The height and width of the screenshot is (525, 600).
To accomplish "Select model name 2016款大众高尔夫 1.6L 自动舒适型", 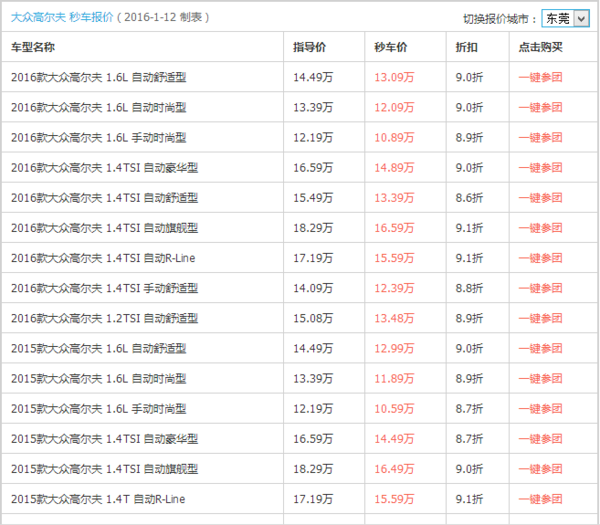I will click(x=99, y=77).
